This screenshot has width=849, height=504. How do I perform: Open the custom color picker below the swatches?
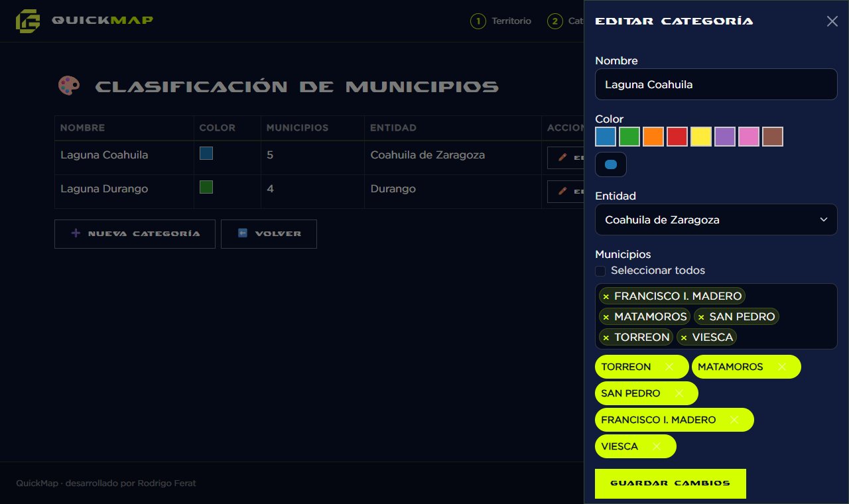coord(611,165)
